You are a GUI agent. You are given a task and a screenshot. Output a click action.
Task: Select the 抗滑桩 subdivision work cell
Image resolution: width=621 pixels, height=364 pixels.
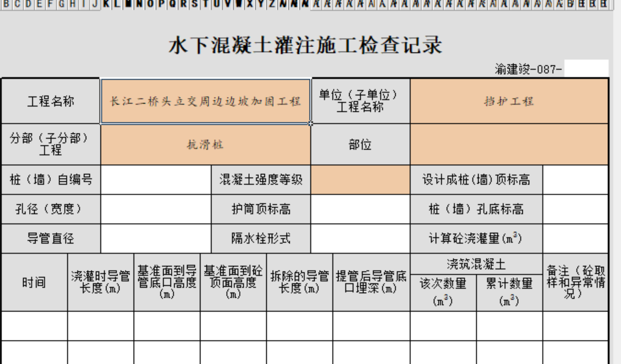pyautogui.click(x=206, y=144)
